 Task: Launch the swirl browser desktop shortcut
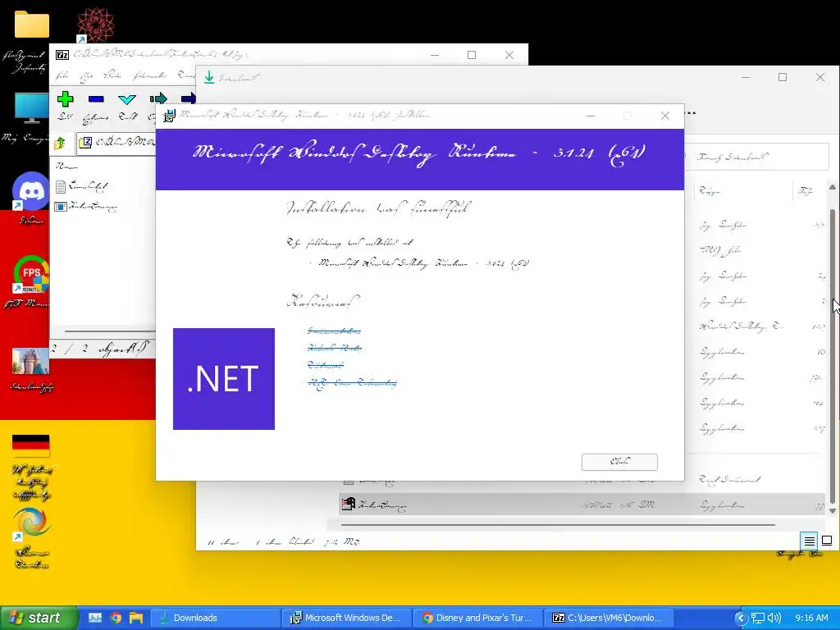(32, 523)
